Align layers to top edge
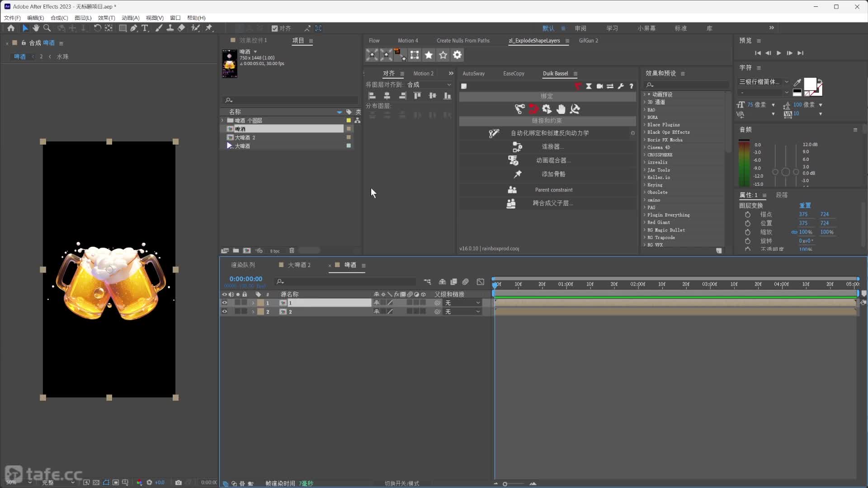 (417, 96)
